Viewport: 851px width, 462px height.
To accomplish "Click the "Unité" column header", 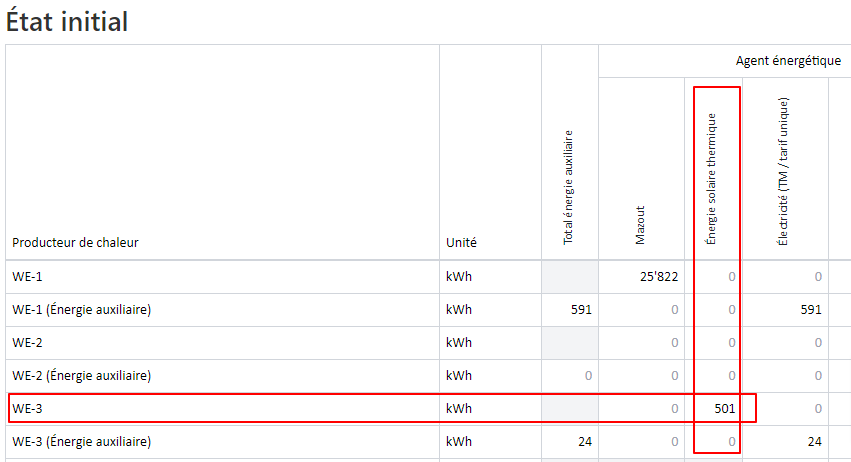I will [461, 242].
